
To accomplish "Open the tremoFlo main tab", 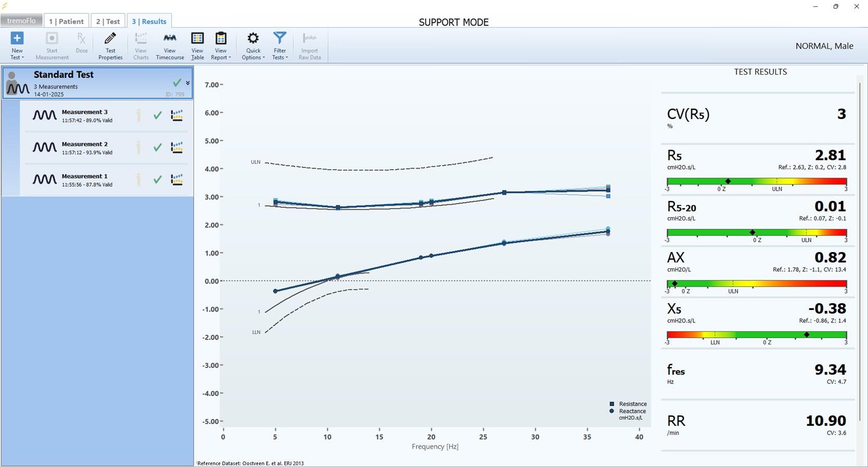I will click(x=21, y=21).
